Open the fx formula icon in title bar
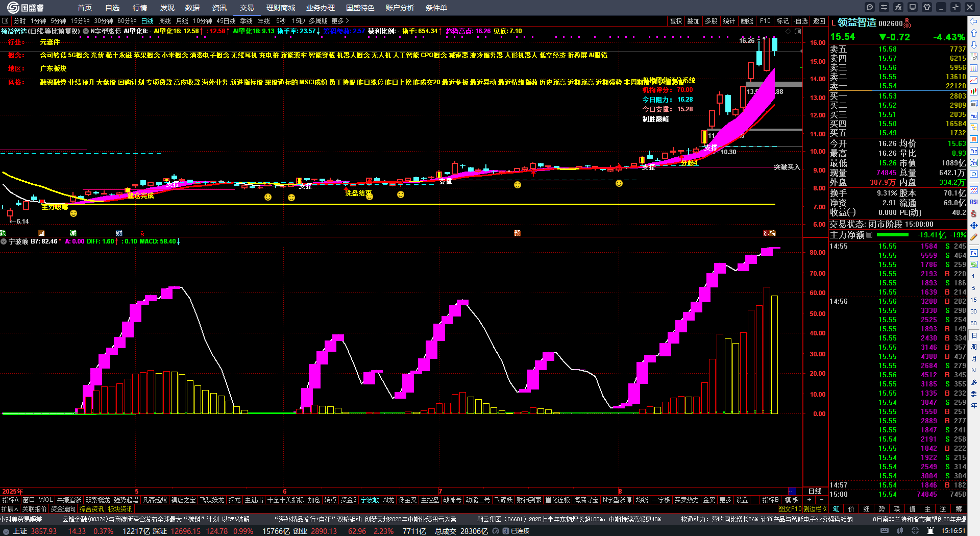The height and width of the screenshot is (536, 980). (898, 7)
